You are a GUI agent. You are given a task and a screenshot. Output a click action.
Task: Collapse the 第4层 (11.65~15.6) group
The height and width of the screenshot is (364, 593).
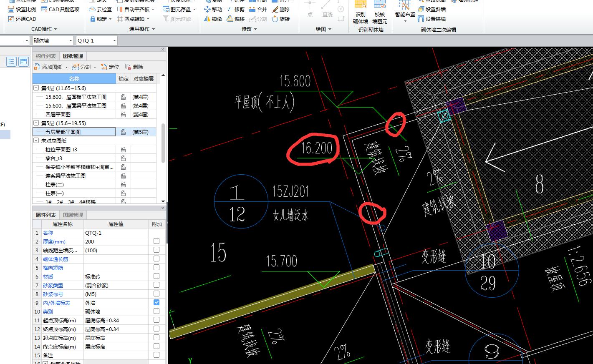pyautogui.click(x=36, y=88)
